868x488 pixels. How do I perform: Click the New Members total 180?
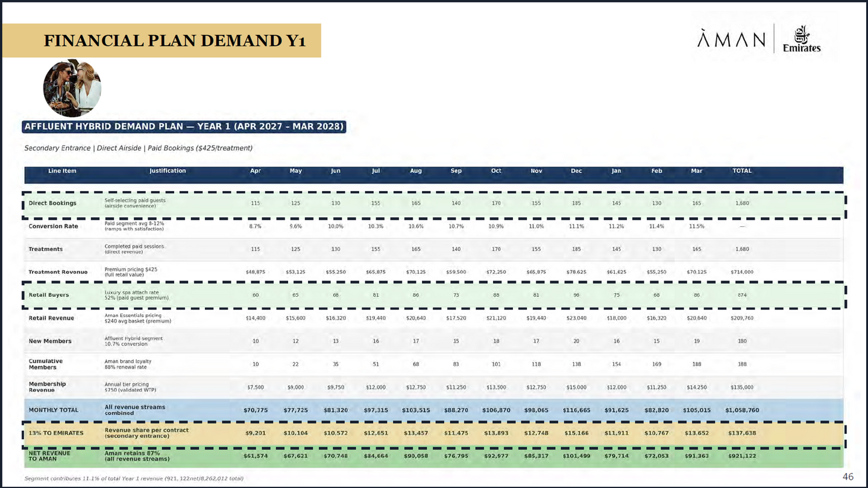coord(742,341)
